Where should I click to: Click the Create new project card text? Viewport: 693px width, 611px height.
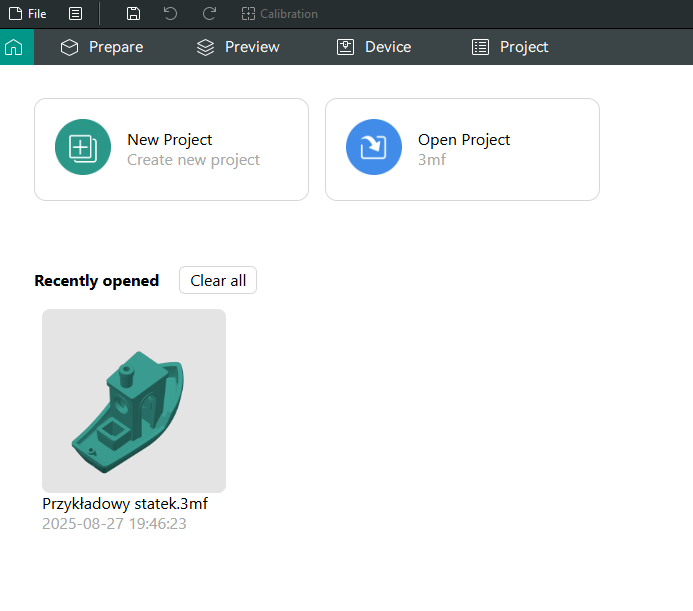click(x=194, y=160)
